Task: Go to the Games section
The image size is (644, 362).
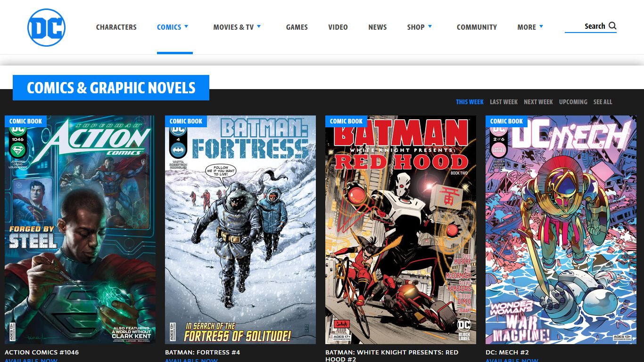Action: pyautogui.click(x=297, y=27)
